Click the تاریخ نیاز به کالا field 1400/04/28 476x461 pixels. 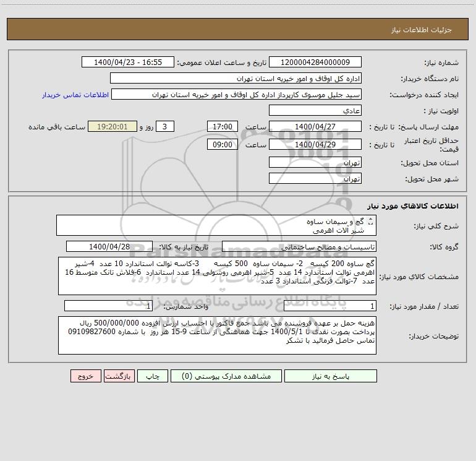click(109, 246)
